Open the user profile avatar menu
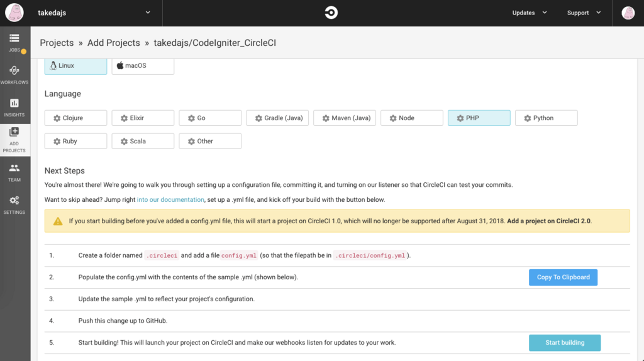644x361 pixels. (628, 13)
